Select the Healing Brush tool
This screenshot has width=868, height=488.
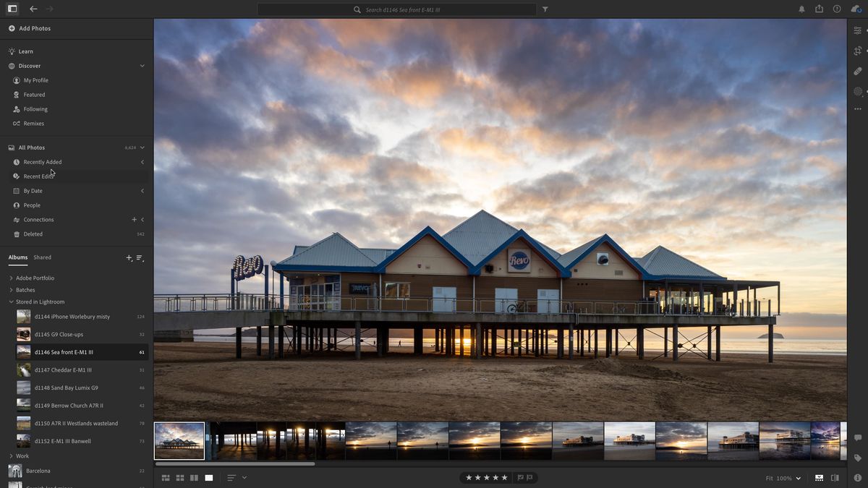857,71
